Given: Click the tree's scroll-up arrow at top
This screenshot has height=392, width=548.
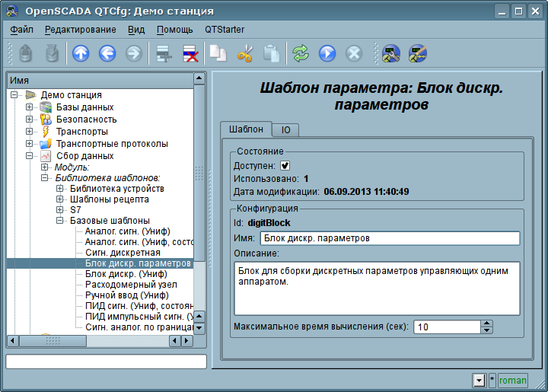Looking at the screenshot, I should pos(199,78).
